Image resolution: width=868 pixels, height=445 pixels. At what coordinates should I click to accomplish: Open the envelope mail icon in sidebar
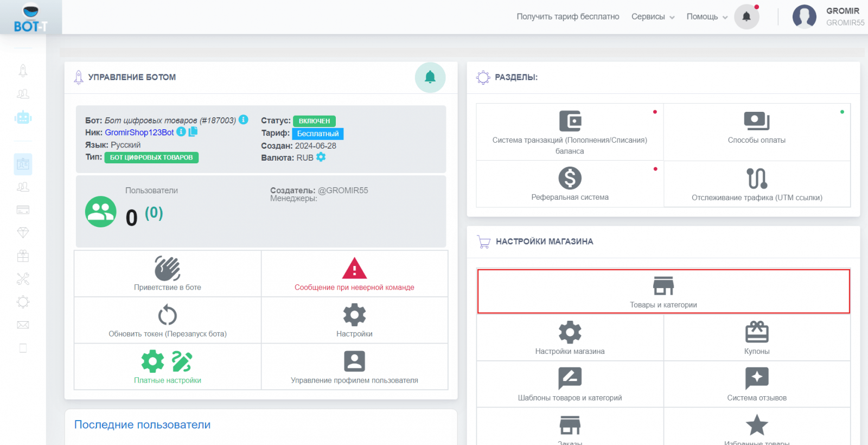tap(23, 325)
